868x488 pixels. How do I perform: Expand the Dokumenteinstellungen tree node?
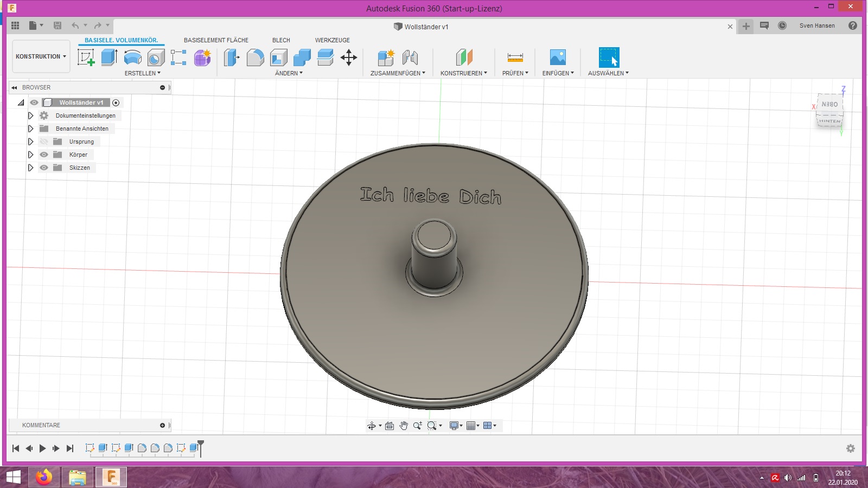30,115
